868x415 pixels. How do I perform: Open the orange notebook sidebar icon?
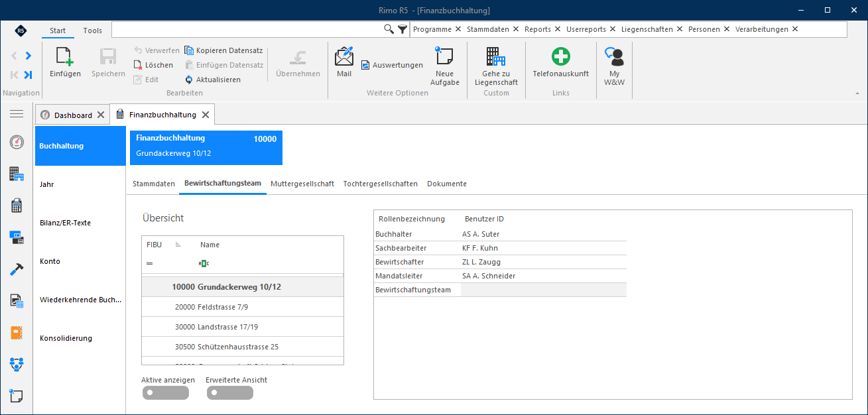pyautogui.click(x=17, y=333)
